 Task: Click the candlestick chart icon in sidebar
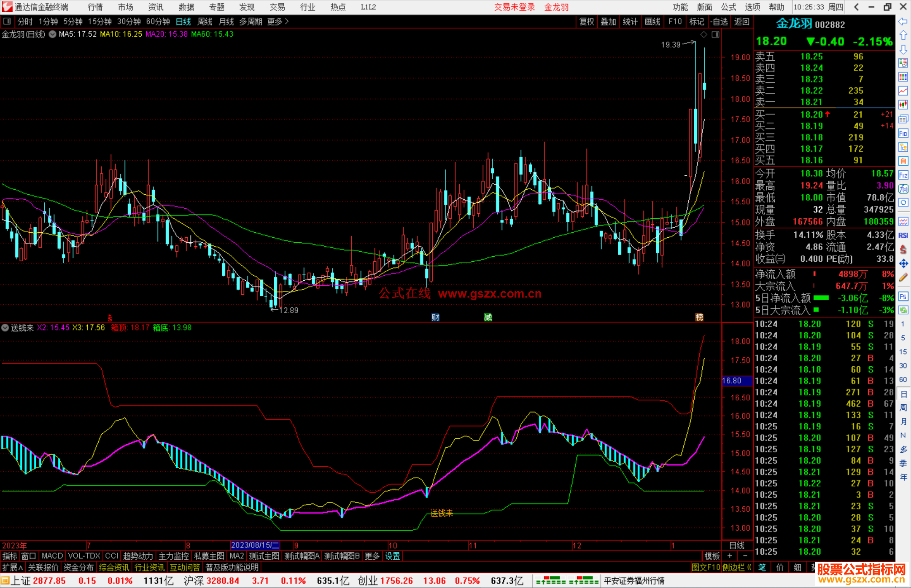903,105
